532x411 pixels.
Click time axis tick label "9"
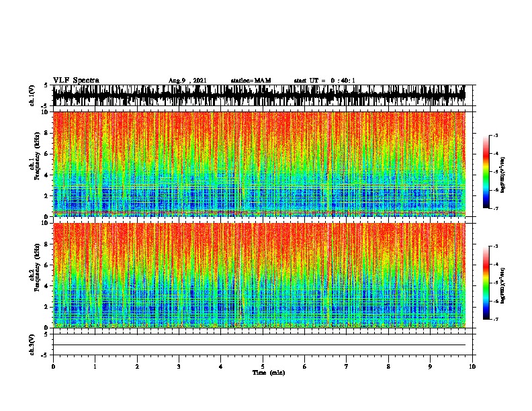(430, 367)
